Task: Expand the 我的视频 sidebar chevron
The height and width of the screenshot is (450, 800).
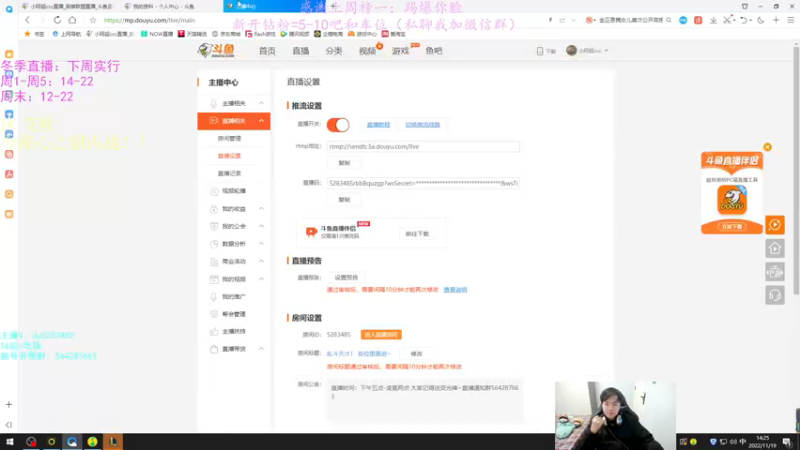Action: click(261, 279)
